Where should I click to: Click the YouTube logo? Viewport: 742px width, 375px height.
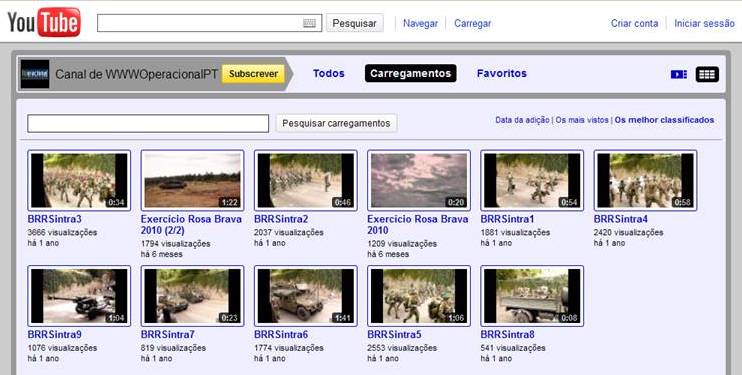click(44, 22)
